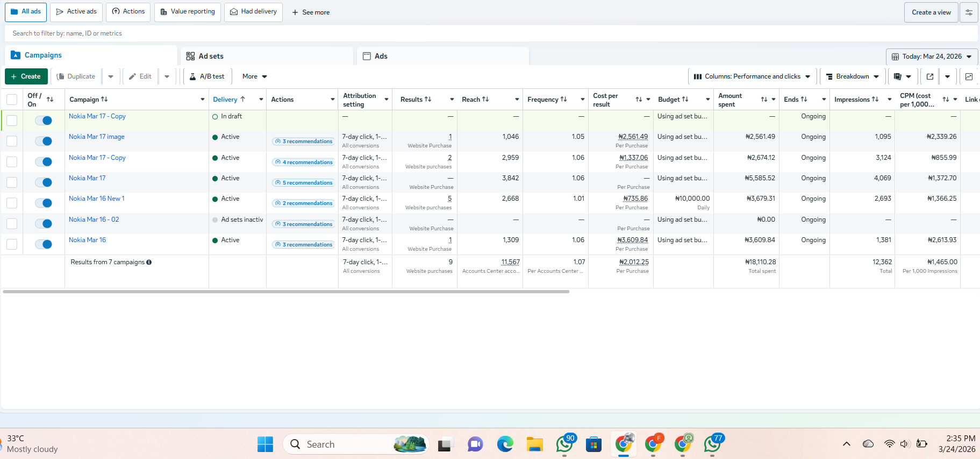
Task: Open the Reports icon dropdown
Action: tap(903, 76)
